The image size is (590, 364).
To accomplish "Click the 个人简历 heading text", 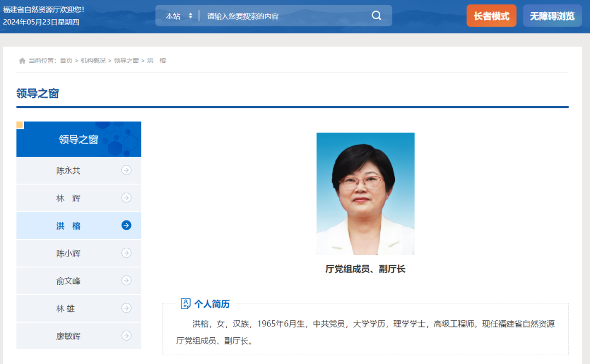I will click(212, 304).
